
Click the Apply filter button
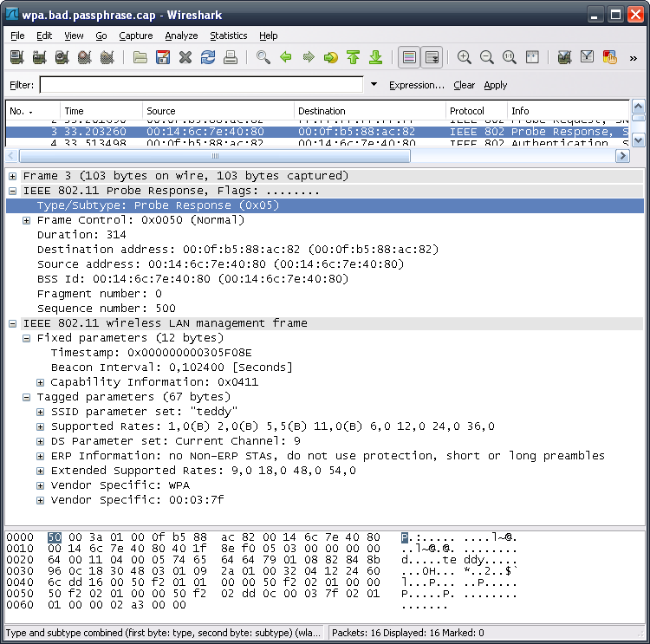click(x=496, y=85)
